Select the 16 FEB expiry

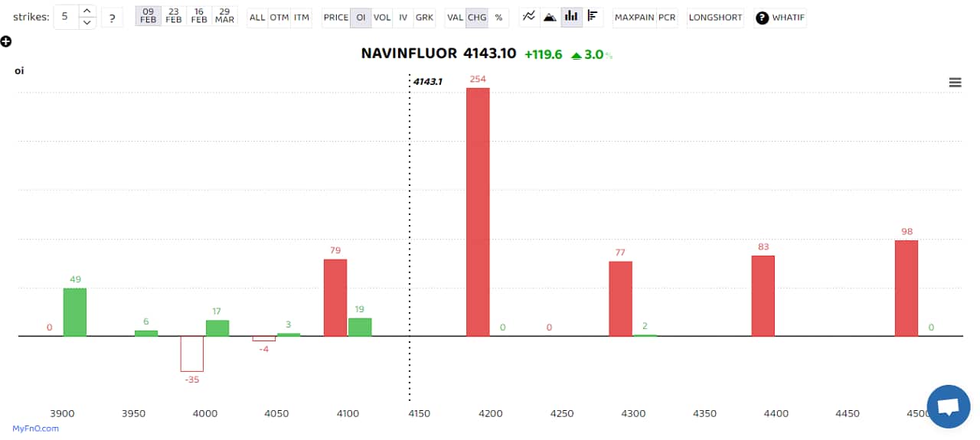pos(199,16)
